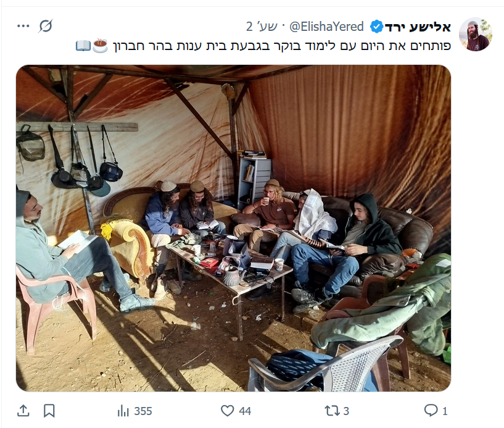Screen dimensions: 504x428
Task: Retweet using the repost arrows icon
Action: point(332,411)
